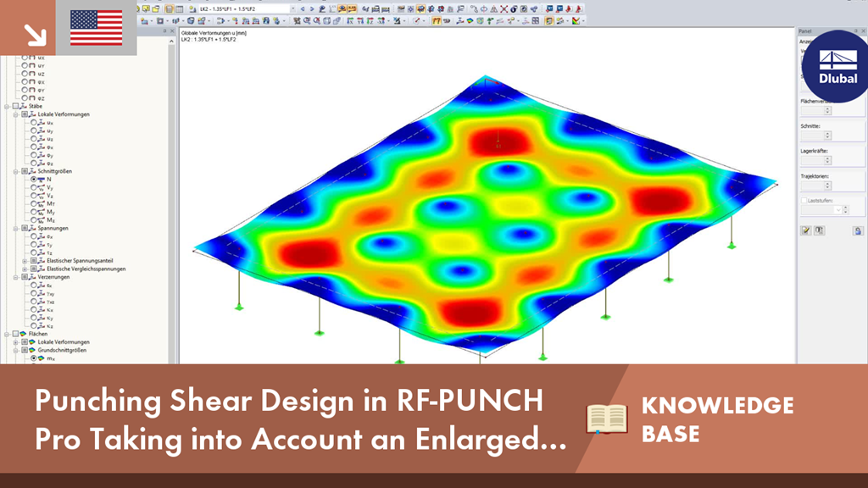Click the highlighted show results icon
This screenshot has width=868, height=488.
342,8
